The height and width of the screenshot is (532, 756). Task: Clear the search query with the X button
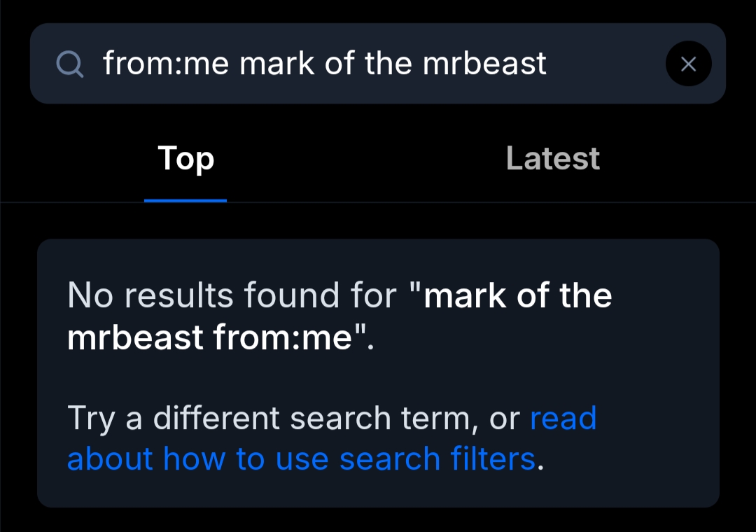688,64
